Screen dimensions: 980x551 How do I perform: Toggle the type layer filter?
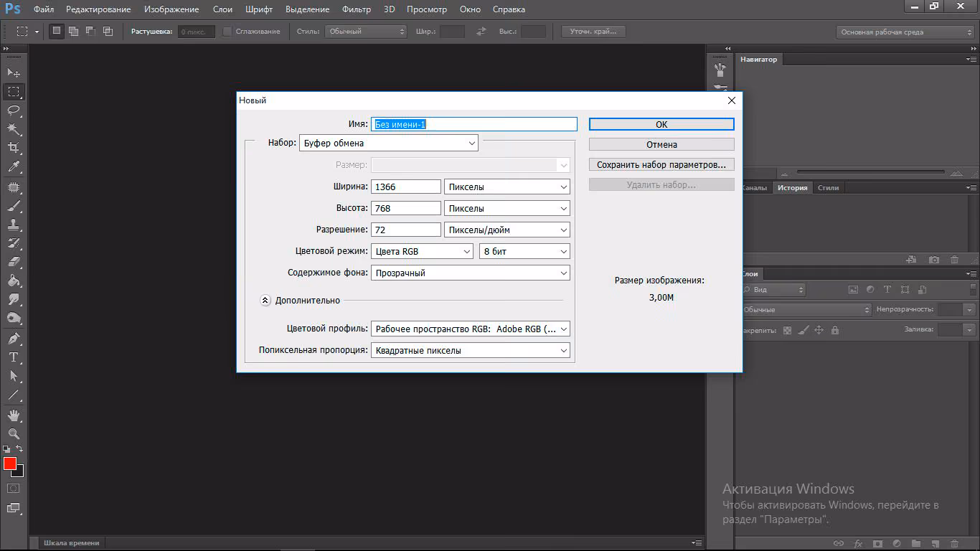[x=887, y=290]
